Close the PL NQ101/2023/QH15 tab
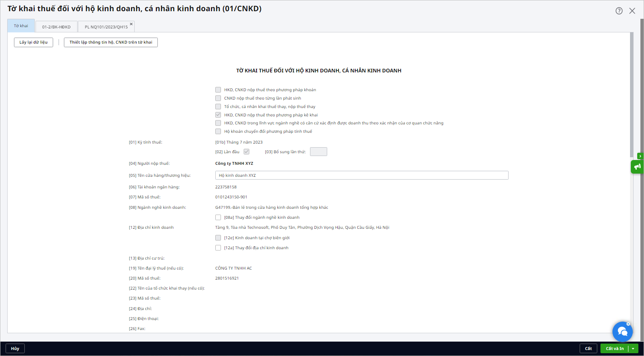 pyautogui.click(x=131, y=24)
